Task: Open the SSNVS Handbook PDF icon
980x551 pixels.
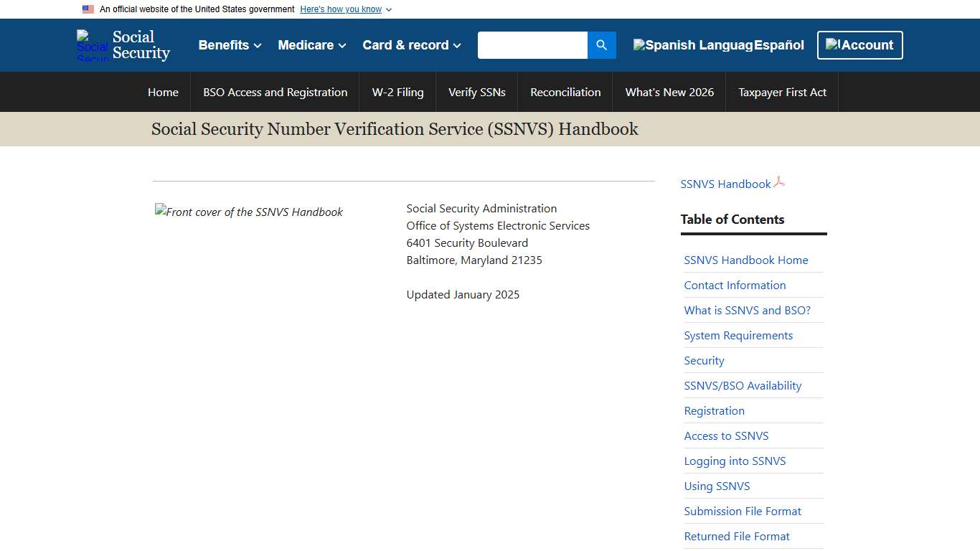Action: tap(779, 182)
